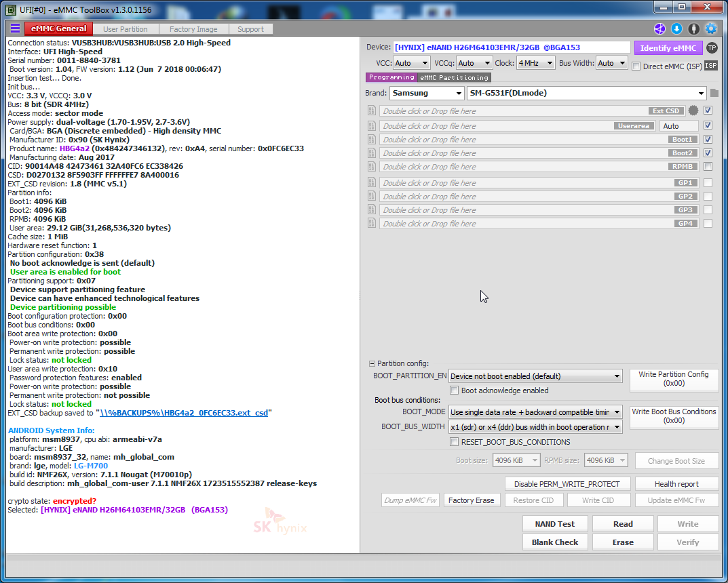Click Write Boot Bus Conditions button

click(x=674, y=416)
